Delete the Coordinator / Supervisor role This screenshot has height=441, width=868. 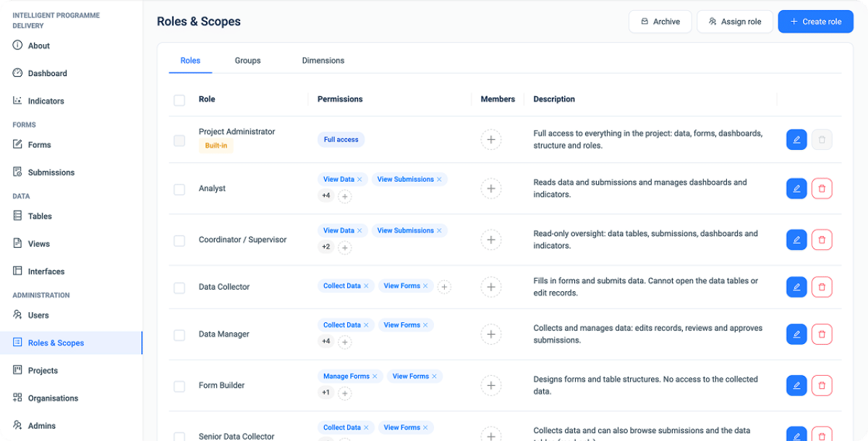[x=822, y=240]
